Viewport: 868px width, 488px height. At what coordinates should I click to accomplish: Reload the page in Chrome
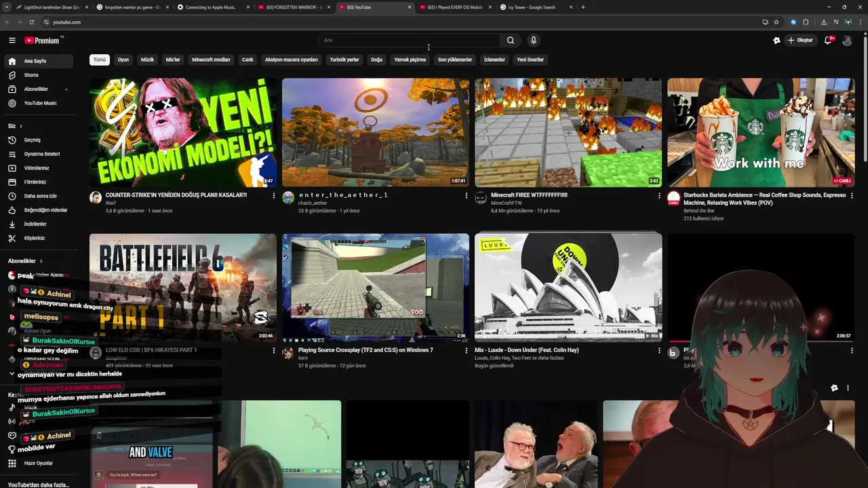(32, 22)
